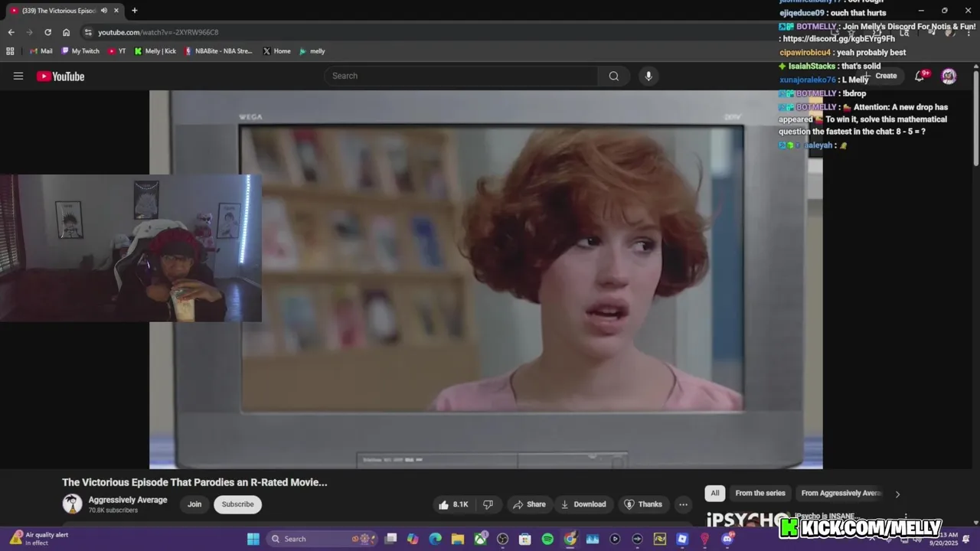The image size is (980, 551).
Task: Like the video with thumbs up
Action: click(x=452, y=504)
